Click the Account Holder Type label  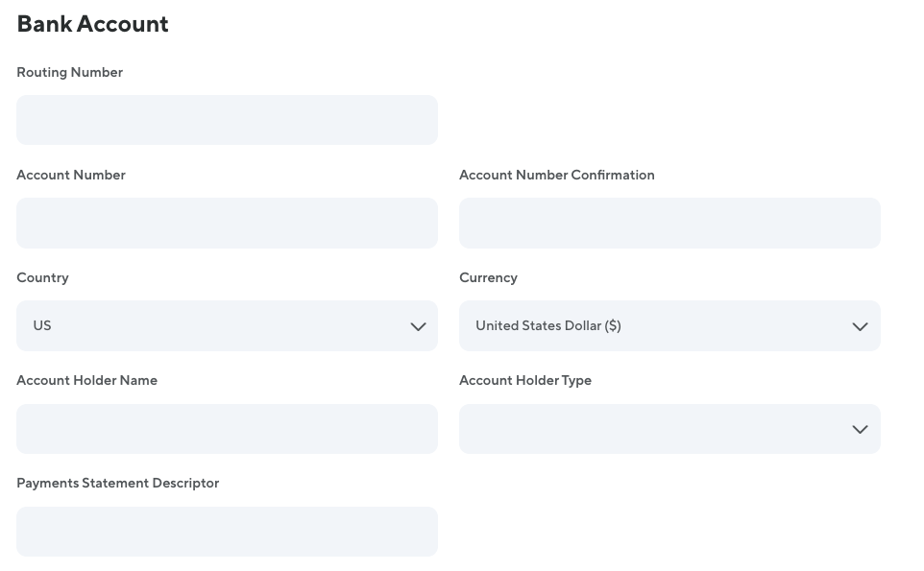(525, 380)
